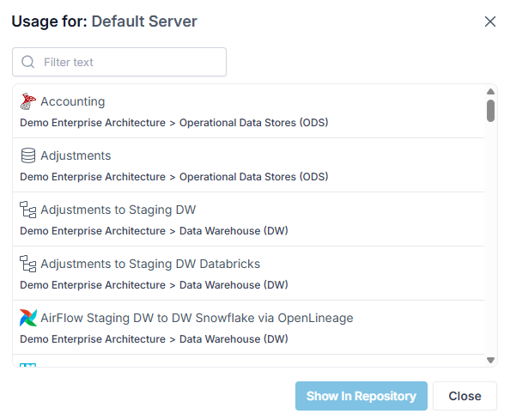Click Accounting's Operational Data Stores path
Screen dimensions: 510x420
253,123
